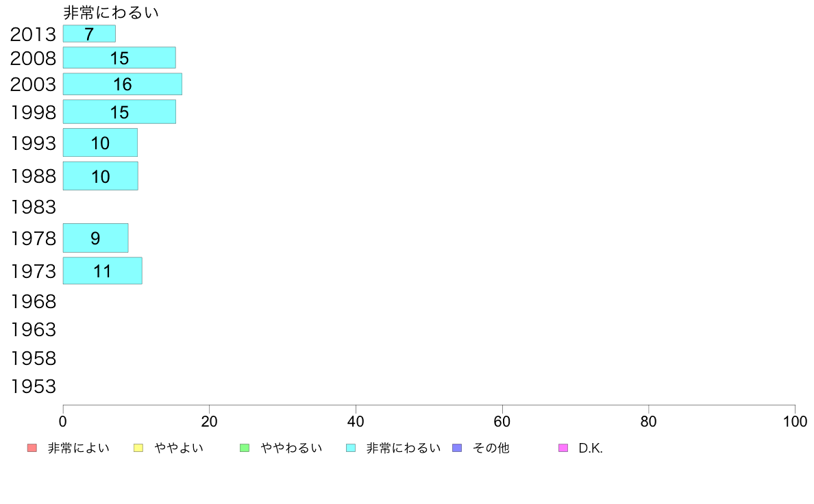The height and width of the screenshot is (504, 814).
Task: Select the 1998 bar showing 15
Action: (119, 112)
